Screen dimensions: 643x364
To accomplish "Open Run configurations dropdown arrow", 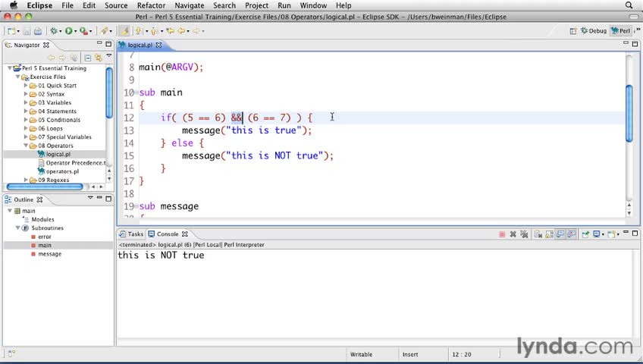I will [x=75, y=31].
